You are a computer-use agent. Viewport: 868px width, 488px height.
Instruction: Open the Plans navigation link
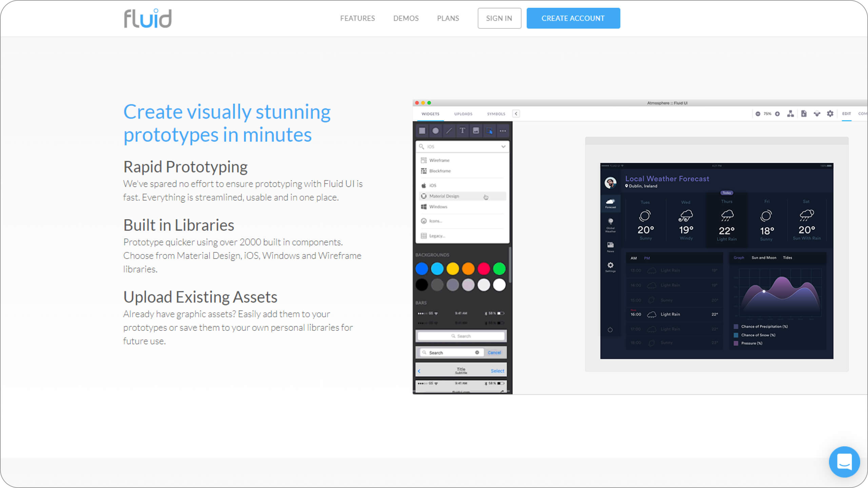pos(448,18)
